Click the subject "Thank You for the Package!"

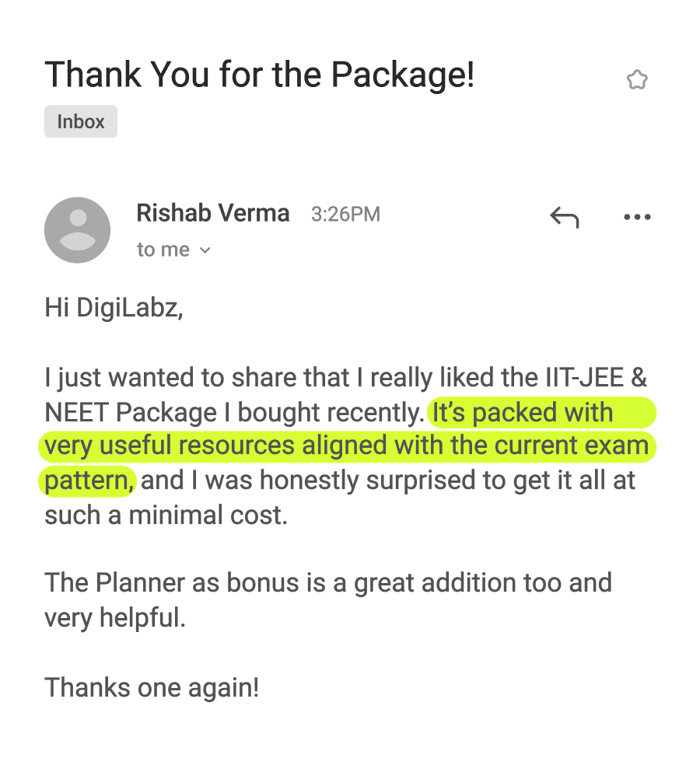[x=259, y=75]
